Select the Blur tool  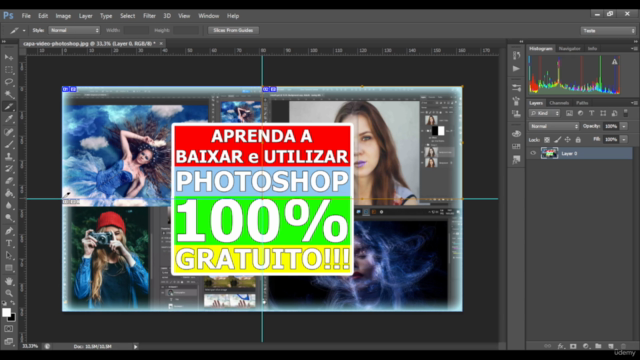tap(9, 206)
